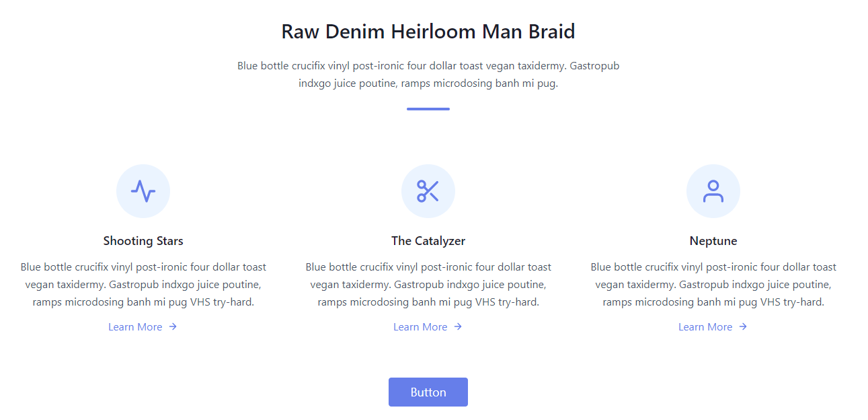Click the Raw Denim Heirloom Man Braid title
This screenshot has height=420, width=868.
[428, 32]
